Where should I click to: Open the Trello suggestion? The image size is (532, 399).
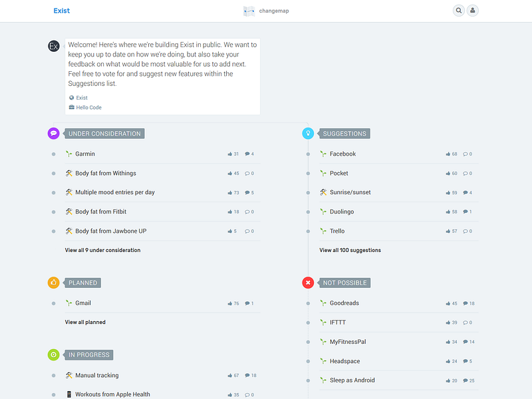click(x=337, y=231)
